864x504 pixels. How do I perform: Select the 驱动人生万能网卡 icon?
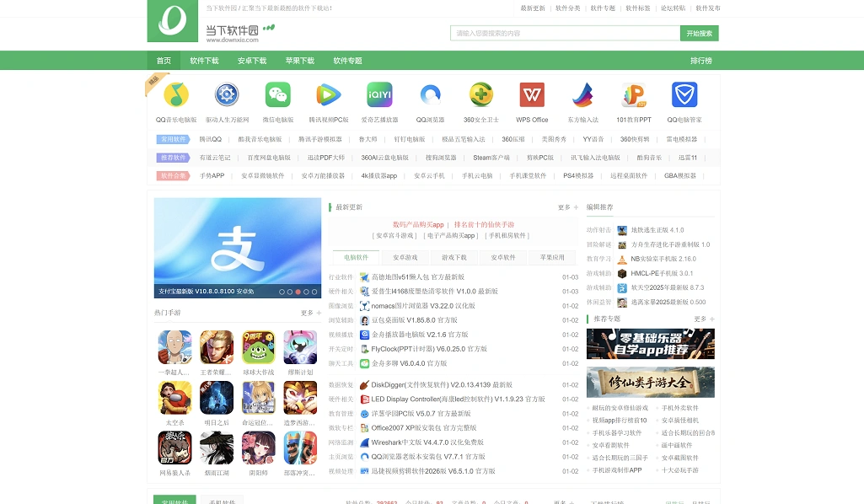coord(226,95)
